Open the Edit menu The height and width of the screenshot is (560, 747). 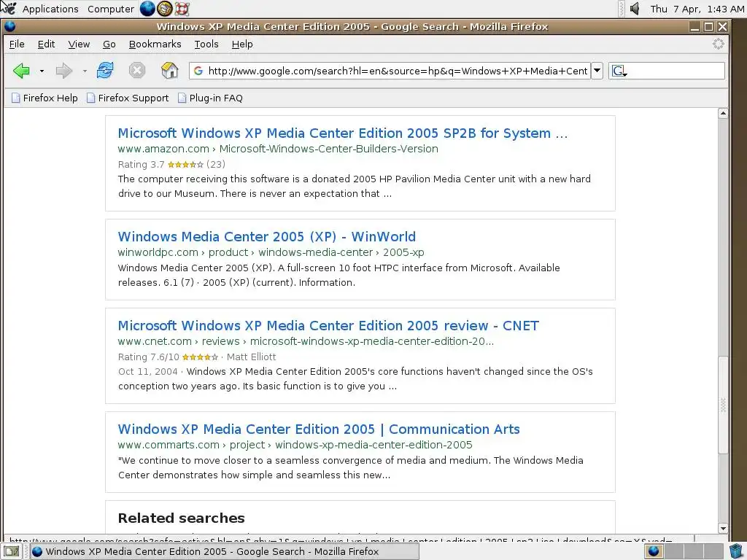click(46, 44)
